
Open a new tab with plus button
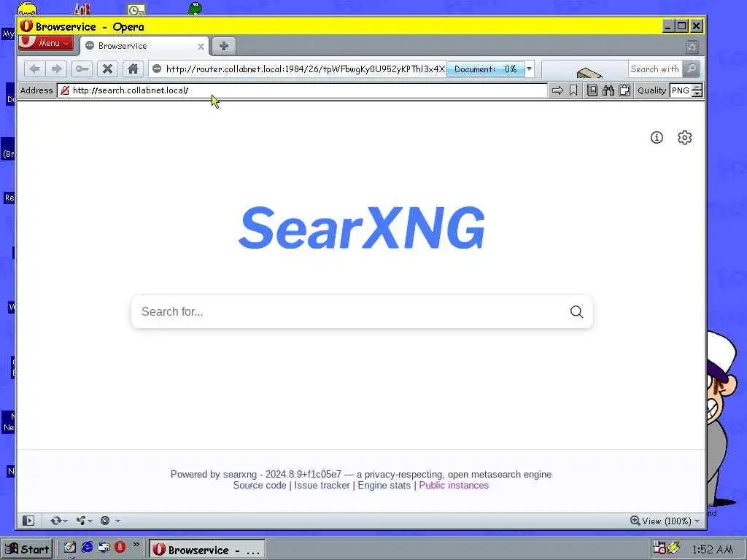pos(223,46)
